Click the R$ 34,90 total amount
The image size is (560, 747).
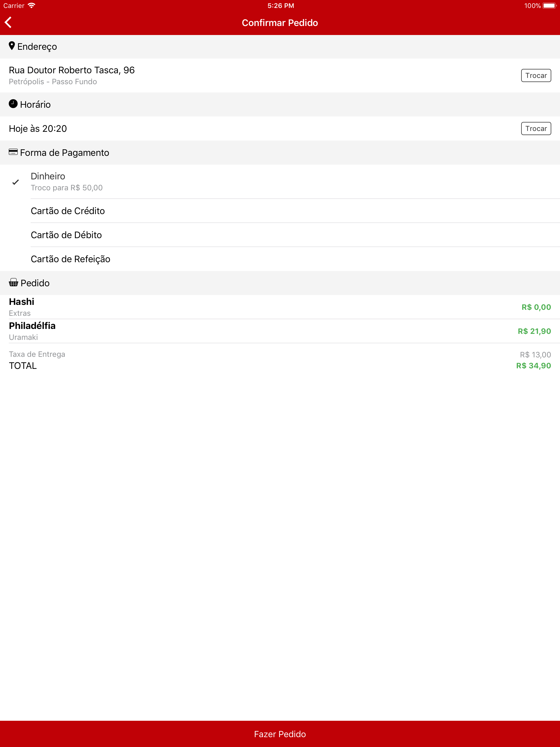click(x=534, y=365)
